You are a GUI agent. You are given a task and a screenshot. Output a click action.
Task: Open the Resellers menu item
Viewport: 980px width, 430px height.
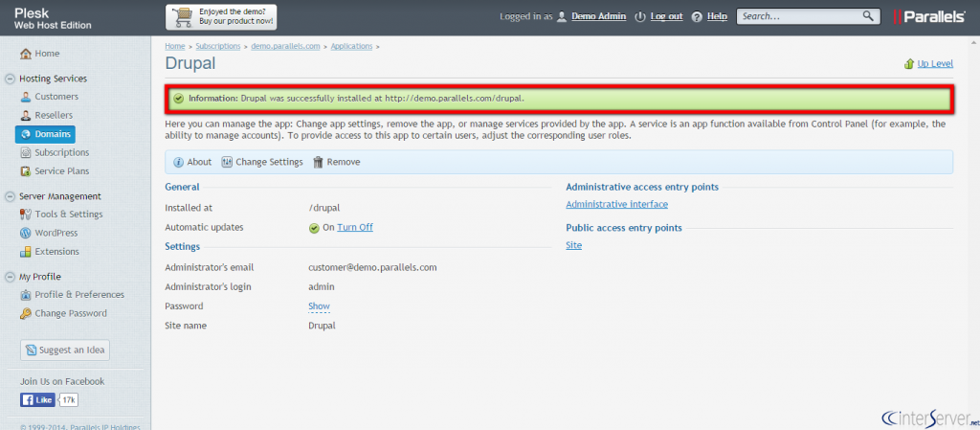(54, 116)
